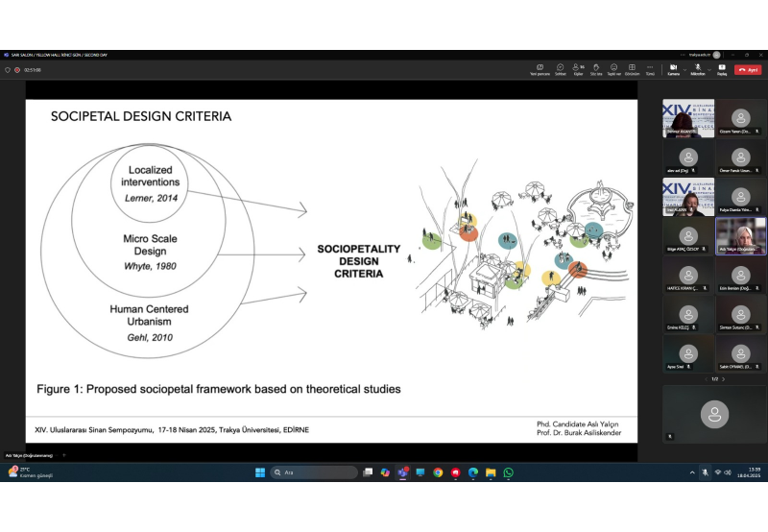Click the taskbar Ara search box
This screenshot has width=768, height=532.
click(x=314, y=472)
